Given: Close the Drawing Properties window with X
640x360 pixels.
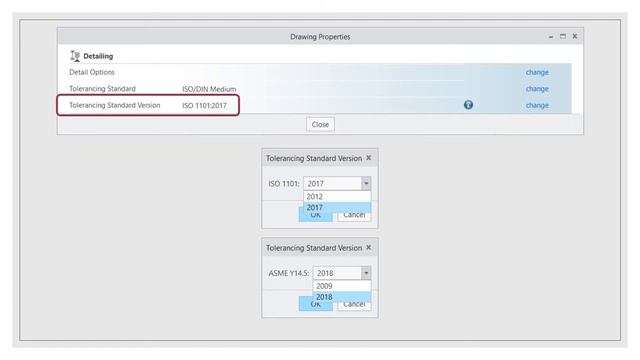Looking at the screenshot, I should (x=575, y=36).
